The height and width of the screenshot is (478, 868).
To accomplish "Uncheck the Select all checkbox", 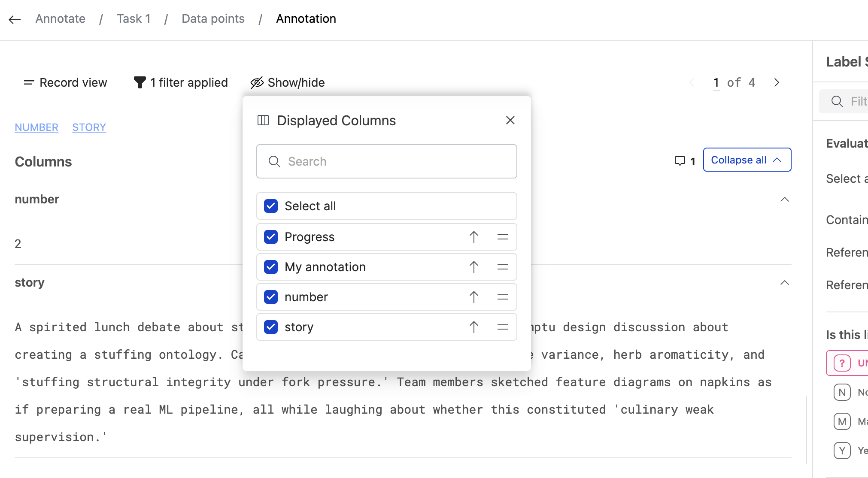I will [270, 206].
